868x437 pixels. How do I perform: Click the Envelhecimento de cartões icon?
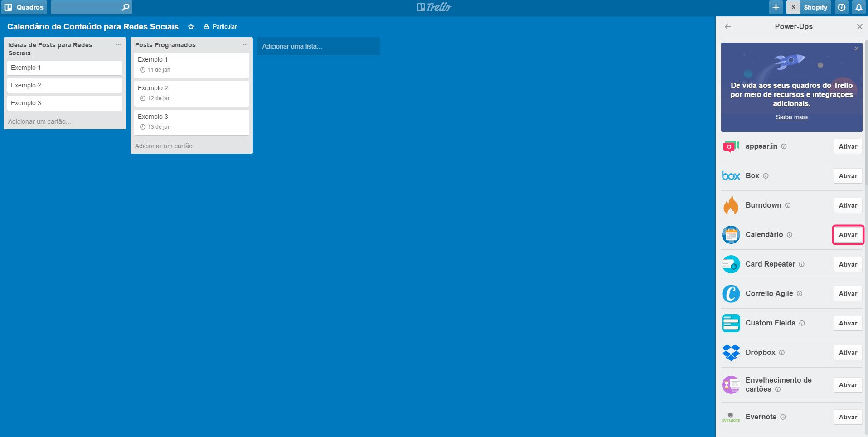(x=731, y=385)
